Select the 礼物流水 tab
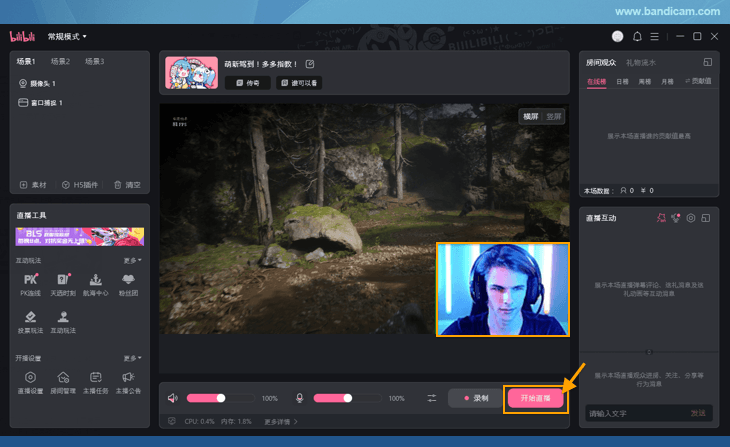Image resolution: width=730 pixels, height=447 pixels. [x=641, y=62]
